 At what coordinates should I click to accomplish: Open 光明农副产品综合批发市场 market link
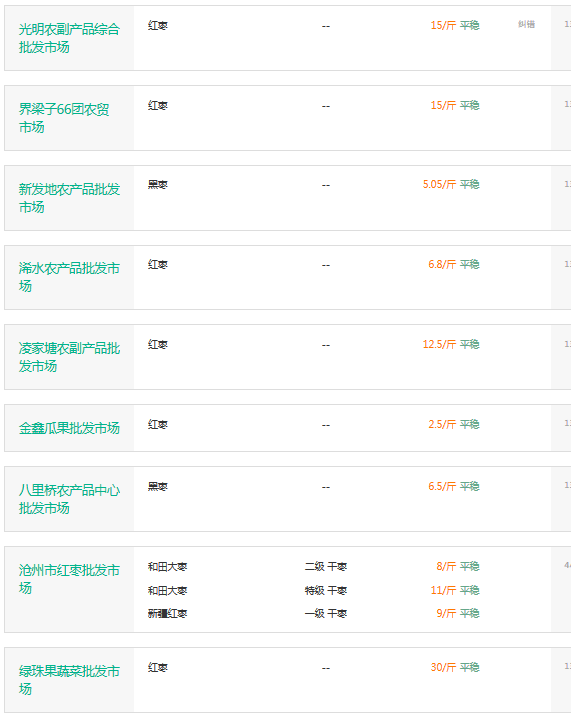(x=69, y=38)
